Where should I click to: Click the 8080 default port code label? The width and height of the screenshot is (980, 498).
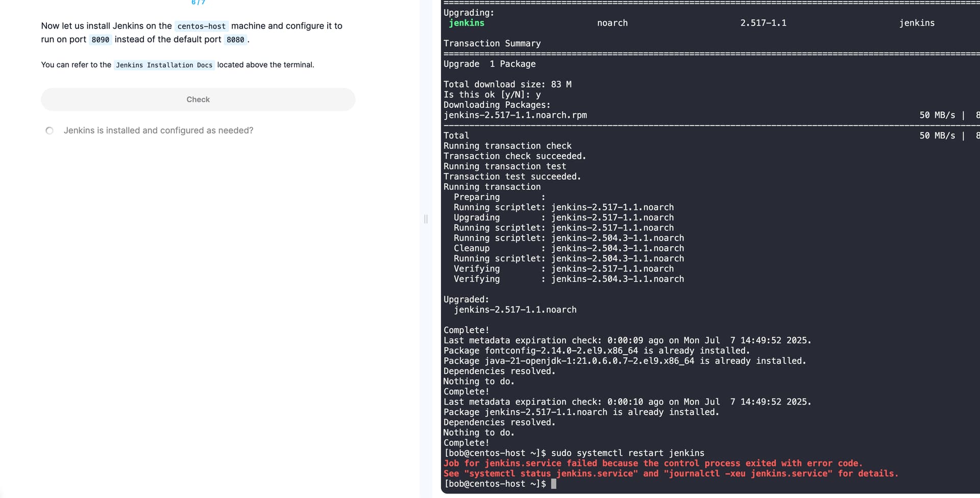235,40
